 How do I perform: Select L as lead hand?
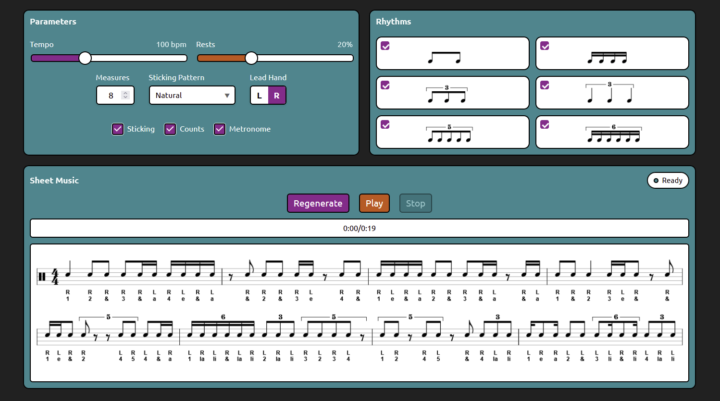(259, 96)
